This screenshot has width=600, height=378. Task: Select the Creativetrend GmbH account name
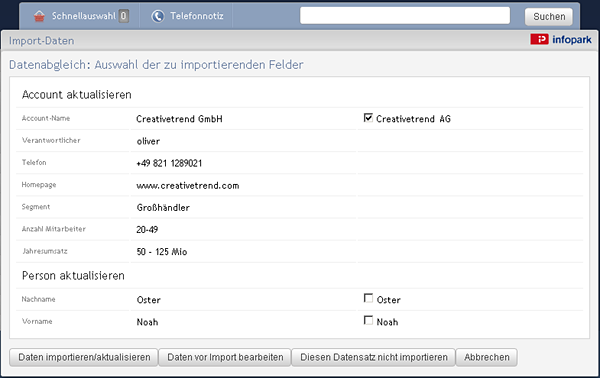point(179,119)
